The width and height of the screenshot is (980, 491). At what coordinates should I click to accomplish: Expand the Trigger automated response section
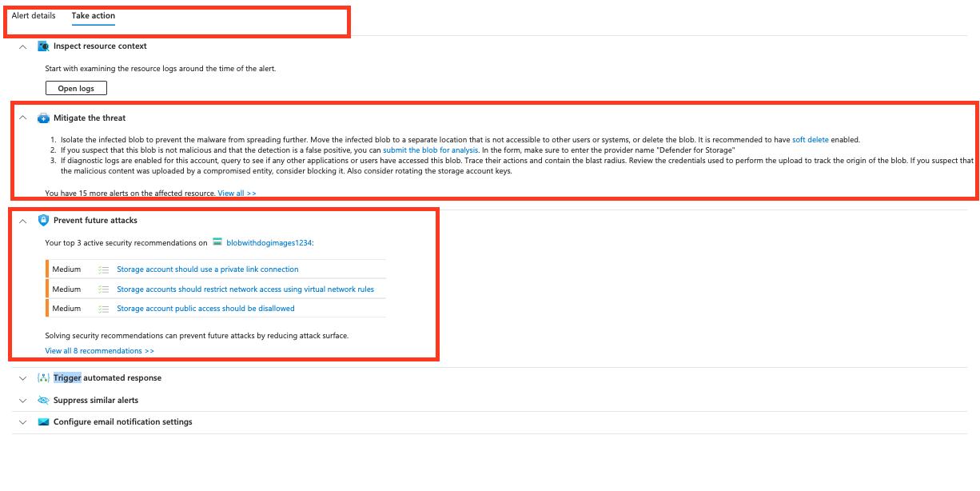tap(22, 377)
